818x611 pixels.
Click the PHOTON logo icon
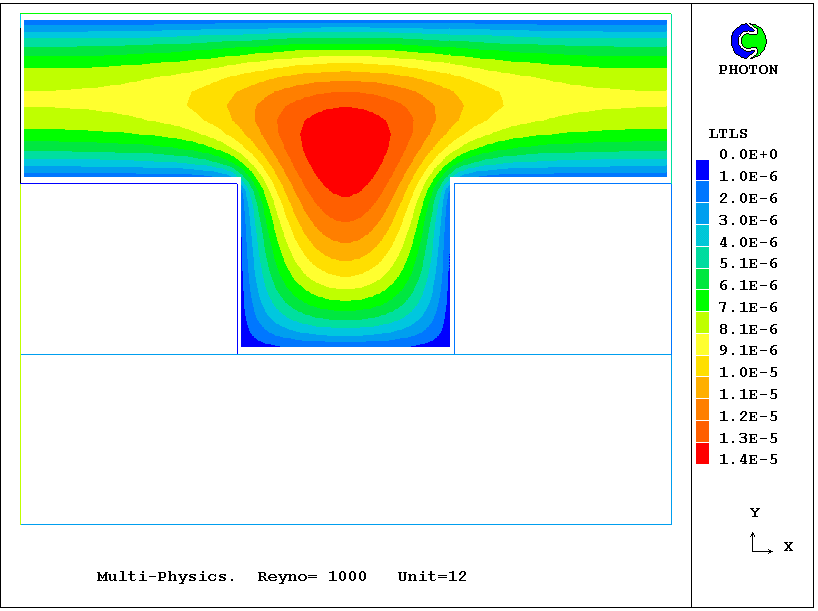[748, 40]
